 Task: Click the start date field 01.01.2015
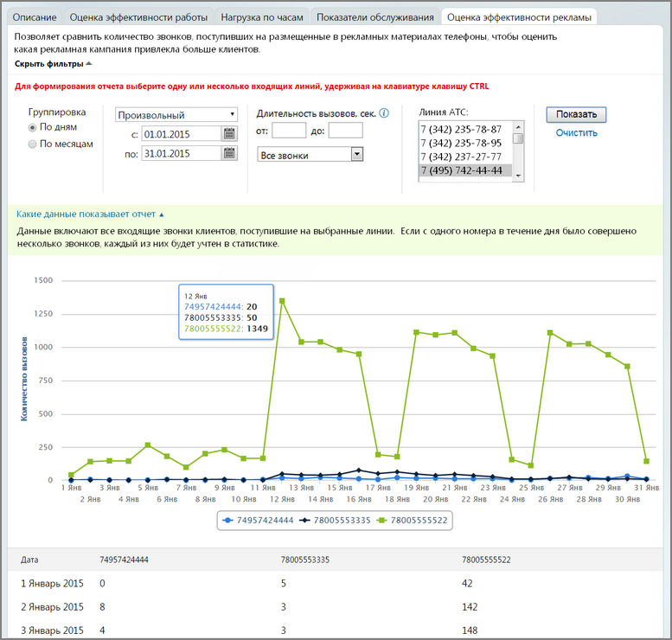pos(182,134)
